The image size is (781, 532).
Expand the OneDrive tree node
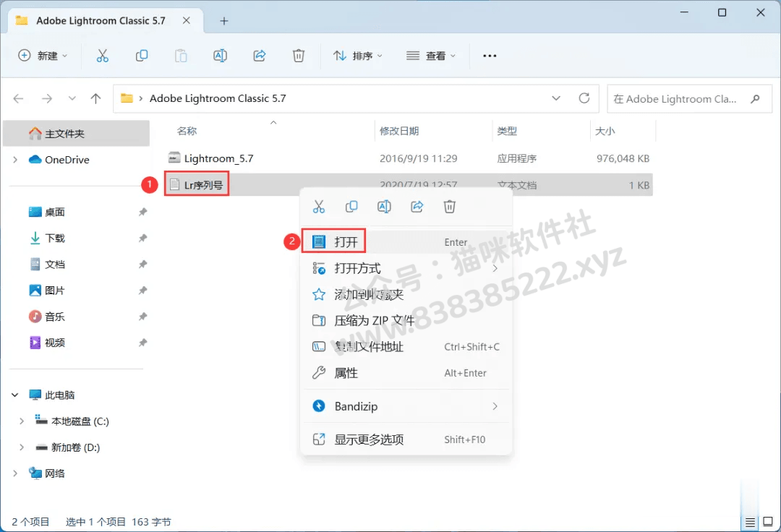15,160
